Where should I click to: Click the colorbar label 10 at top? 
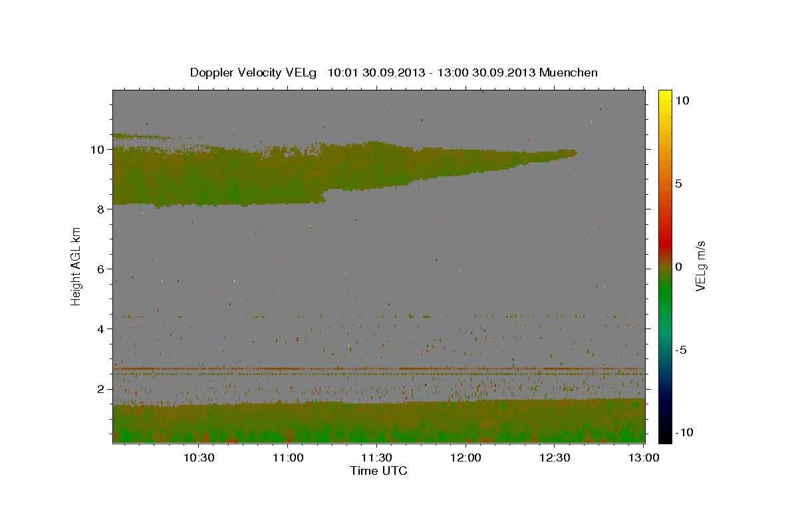pos(682,100)
